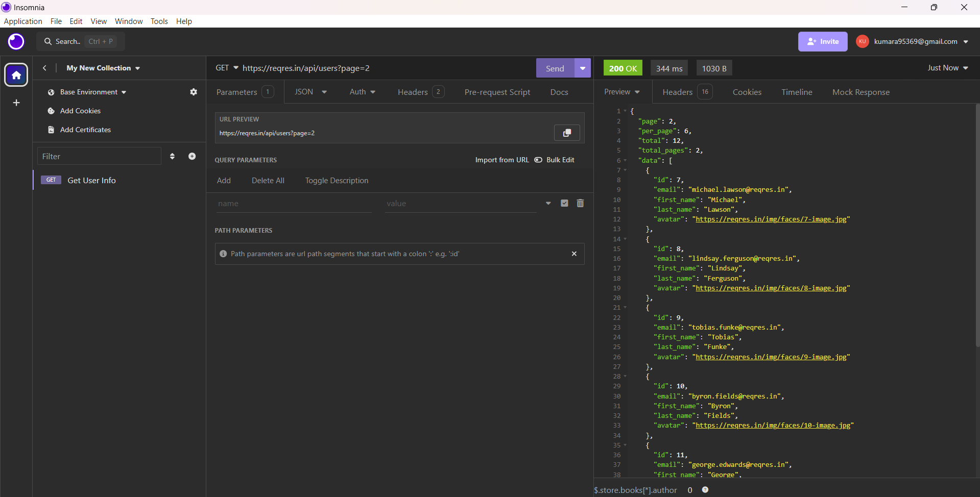
Task: Click the create new request plus icon
Action: [x=192, y=156]
